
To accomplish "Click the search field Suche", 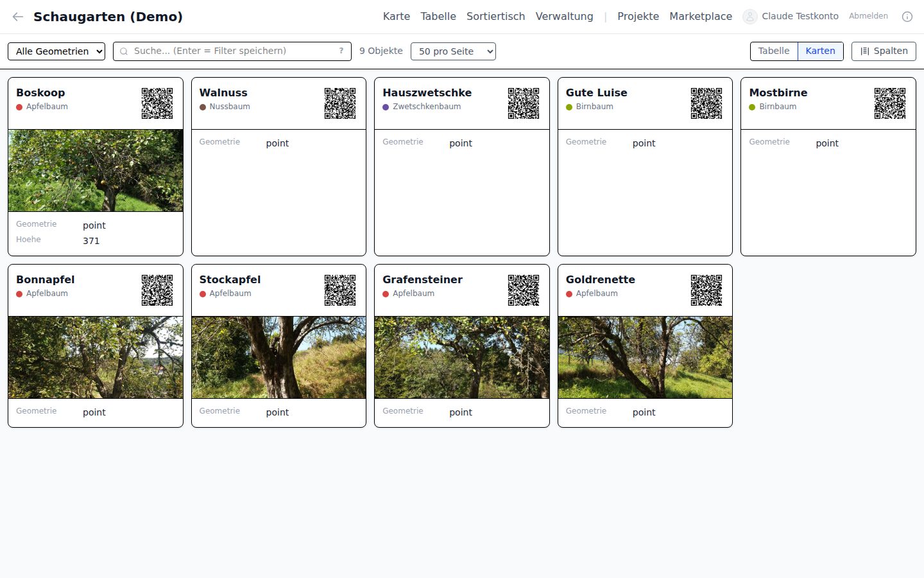I will point(232,51).
